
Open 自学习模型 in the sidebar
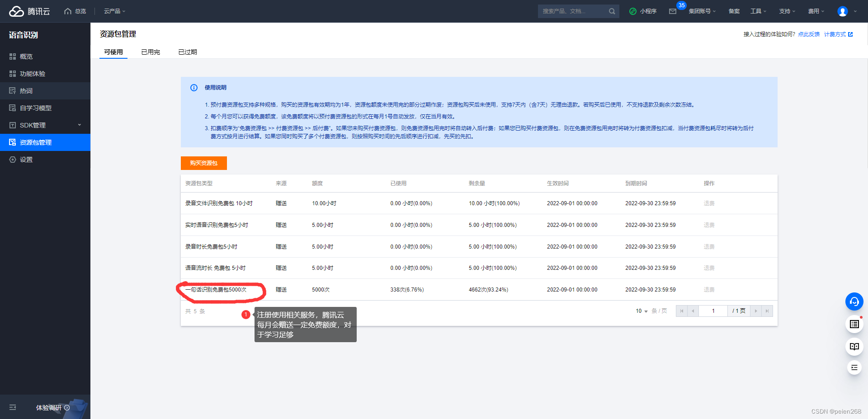(36, 108)
